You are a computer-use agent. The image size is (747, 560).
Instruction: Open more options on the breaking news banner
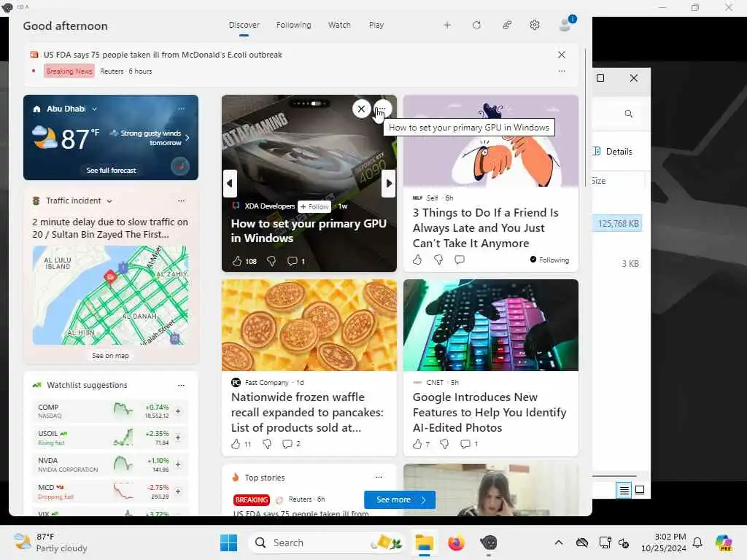click(x=562, y=71)
